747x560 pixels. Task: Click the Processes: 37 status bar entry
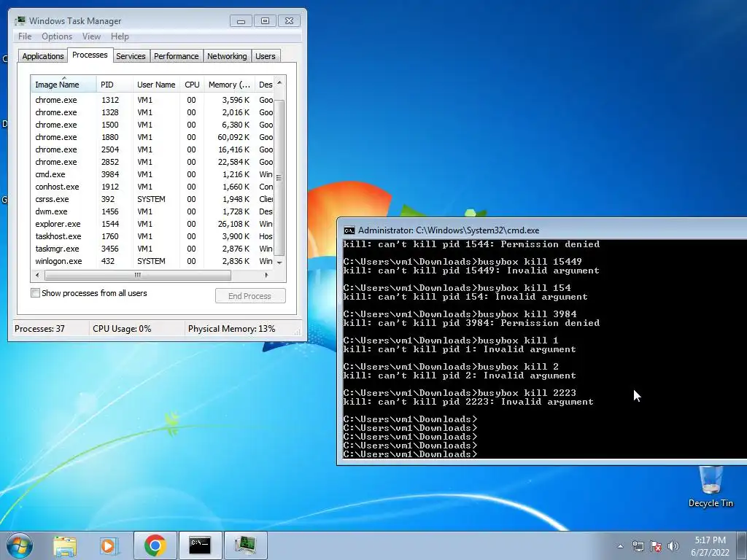click(50, 329)
